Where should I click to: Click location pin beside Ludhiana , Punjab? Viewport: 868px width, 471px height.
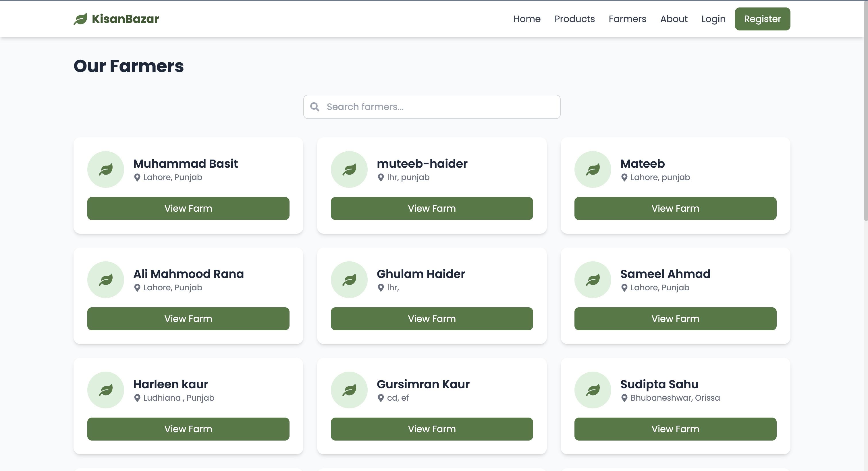(x=137, y=398)
